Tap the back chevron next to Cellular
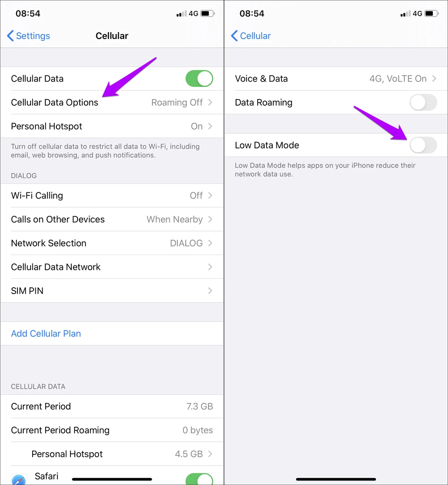Image resolution: width=448 pixels, height=485 pixels. pyautogui.click(x=234, y=36)
